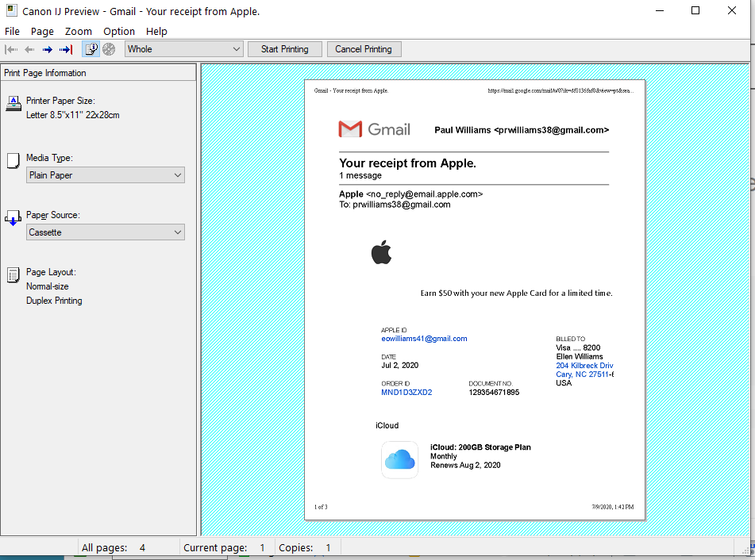The image size is (755, 560).
Task: Click 'iCloud: 200GB Storage Plan' text
Action: click(x=480, y=447)
